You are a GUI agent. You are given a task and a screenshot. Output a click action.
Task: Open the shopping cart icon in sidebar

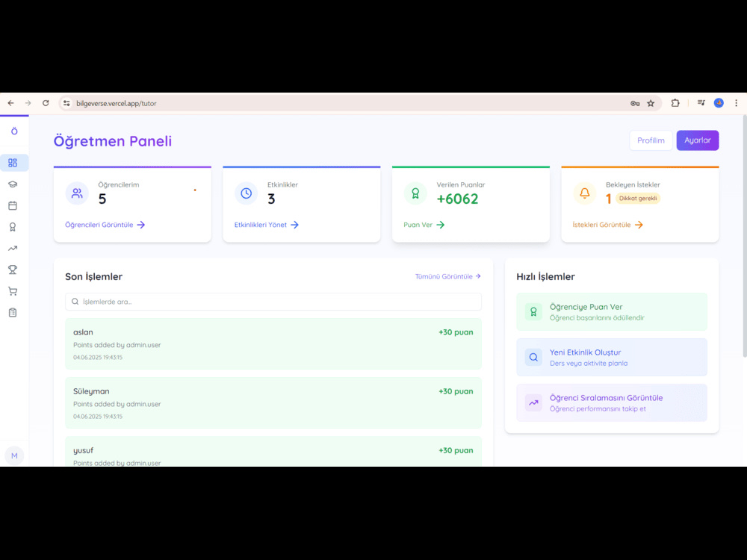click(13, 291)
